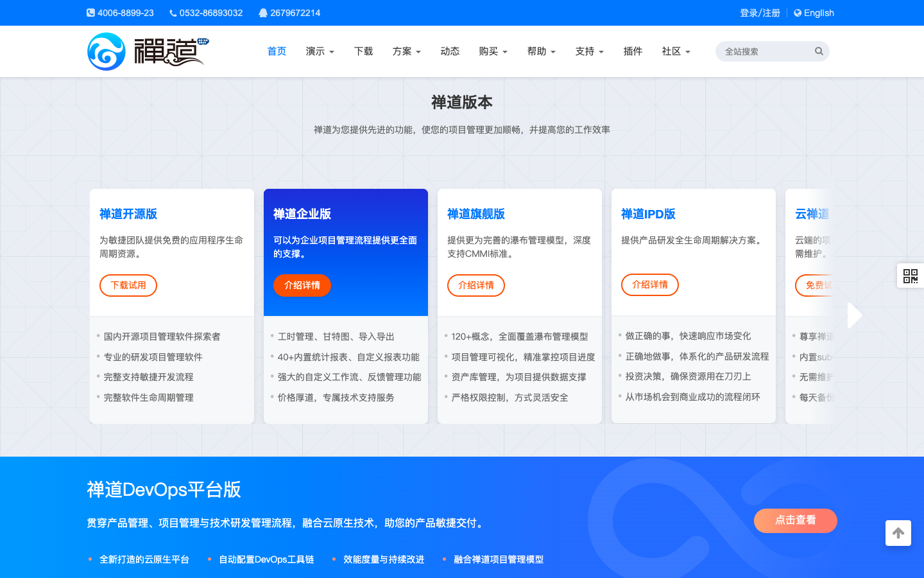Click the carousel next arrow to see more editions
The width and height of the screenshot is (924, 578).
(854, 315)
